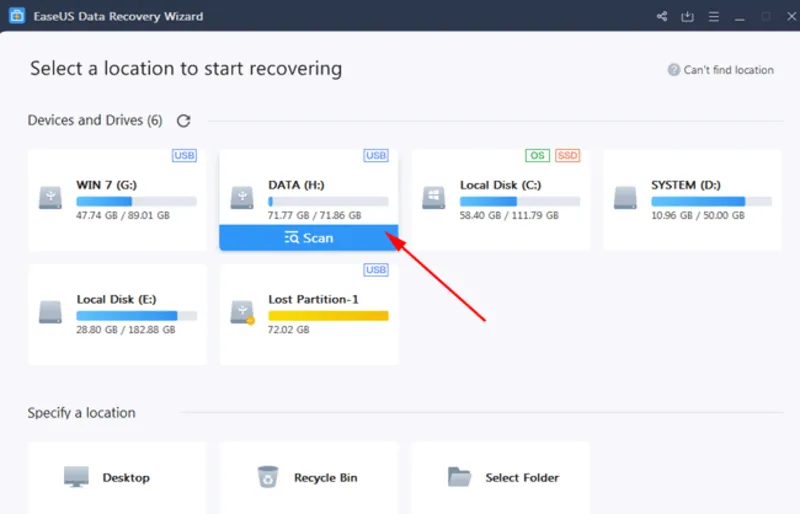The width and height of the screenshot is (800, 514).
Task: Minimize the EaseUS window
Action: click(x=739, y=17)
